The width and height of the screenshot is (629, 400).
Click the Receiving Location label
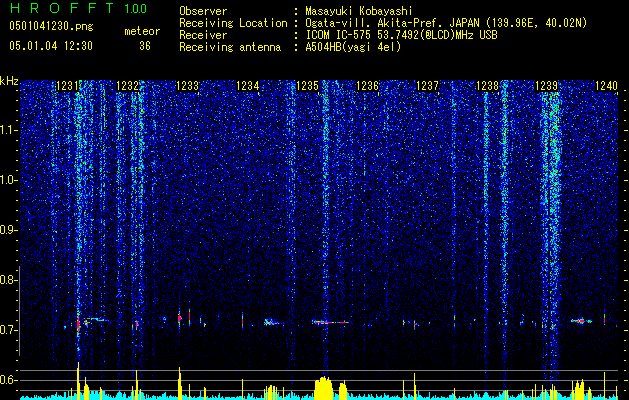233,23
